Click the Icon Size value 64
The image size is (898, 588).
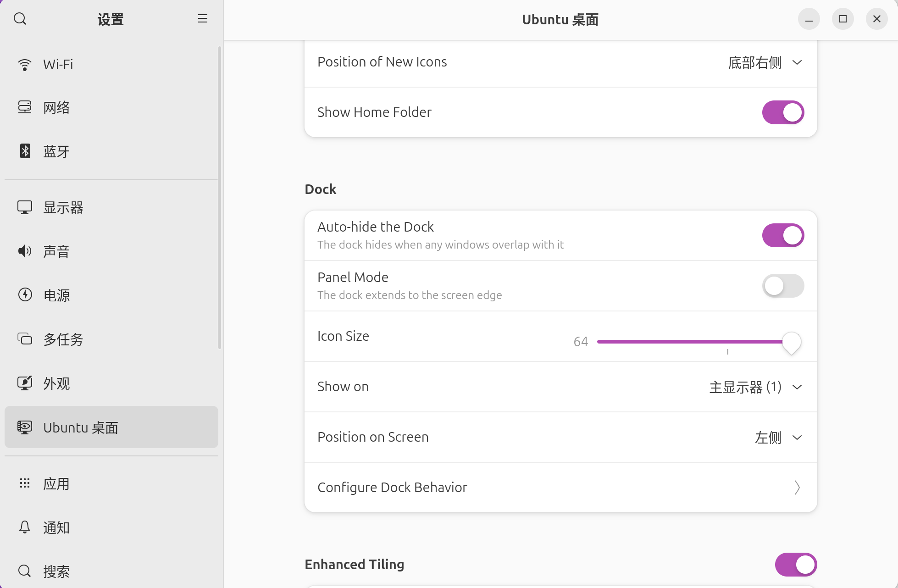click(x=581, y=342)
